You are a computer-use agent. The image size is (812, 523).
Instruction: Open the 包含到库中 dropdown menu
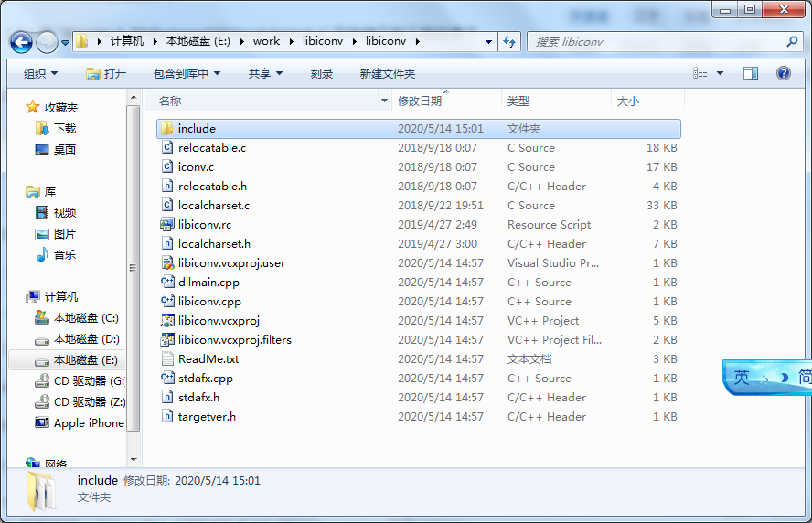click(187, 73)
